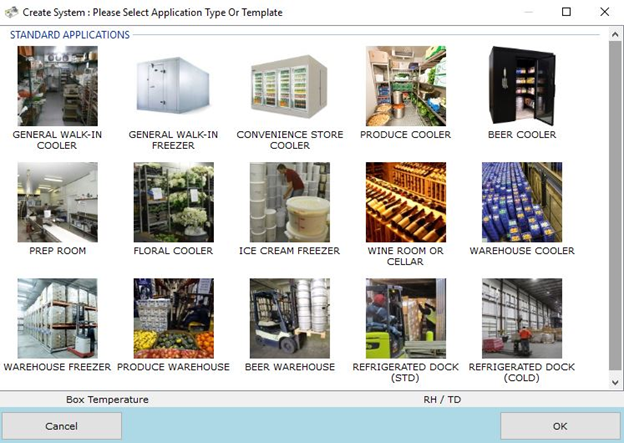Confirm selection with the OK button
This screenshot has width=624, height=443.
click(560, 426)
